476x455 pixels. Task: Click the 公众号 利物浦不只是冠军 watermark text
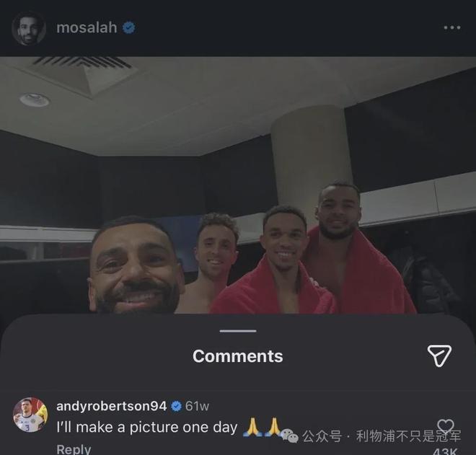(x=382, y=436)
